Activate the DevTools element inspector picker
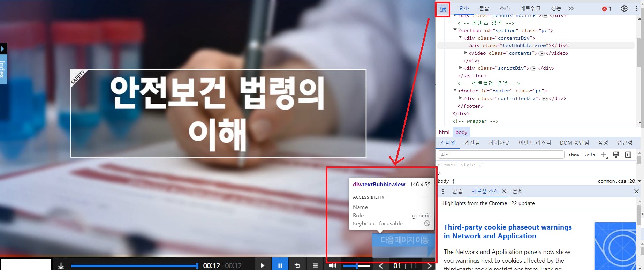Viewport: 644px width, 270px height. (x=443, y=9)
